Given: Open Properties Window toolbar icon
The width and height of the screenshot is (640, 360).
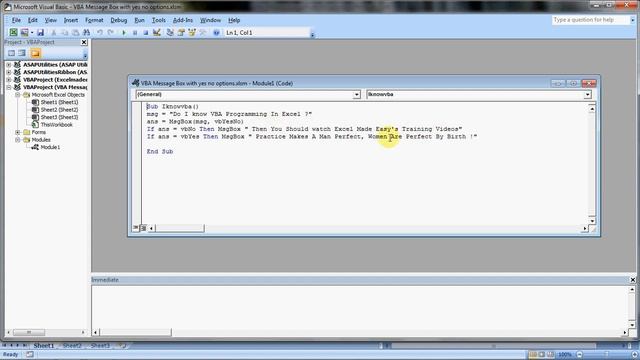Looking at the screenshot, I should [x=181, y=32].
